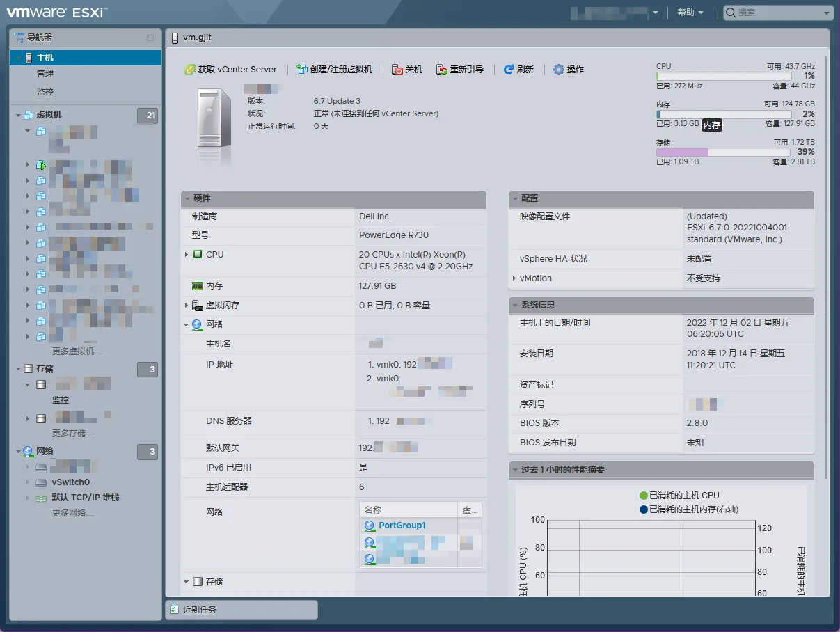Expand the 虚拟闪存 hardware row
This screenshot has height=632, width=840.
(x=187, y=306)
